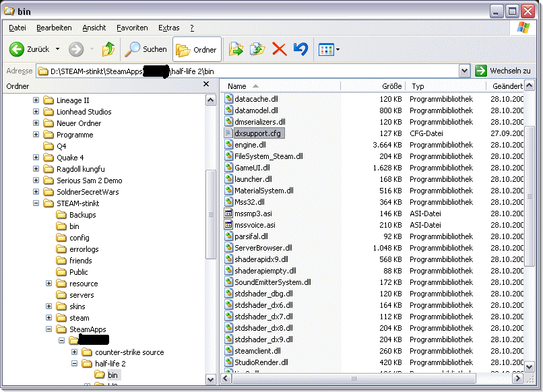Collapse the STEAM-stinkt folder node

[36, 203]
